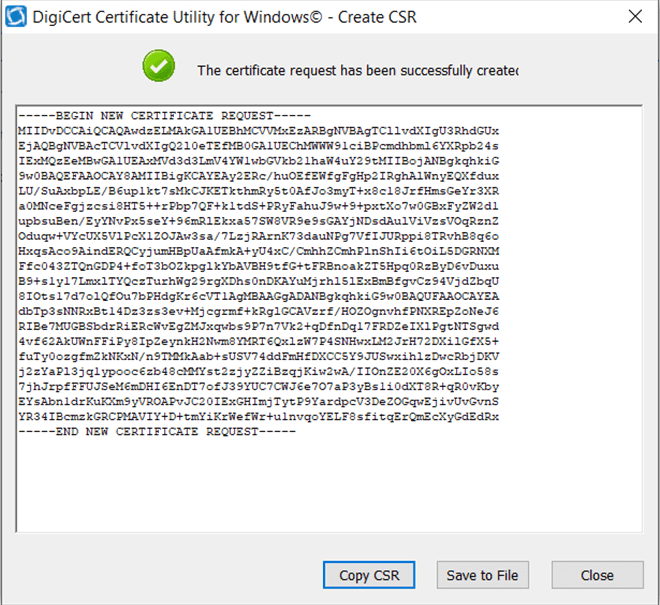Click the CSR line starting with Ffc043ZTQnGDP4
The width and height of the screenshot is (660, 605).
(258, 267)
